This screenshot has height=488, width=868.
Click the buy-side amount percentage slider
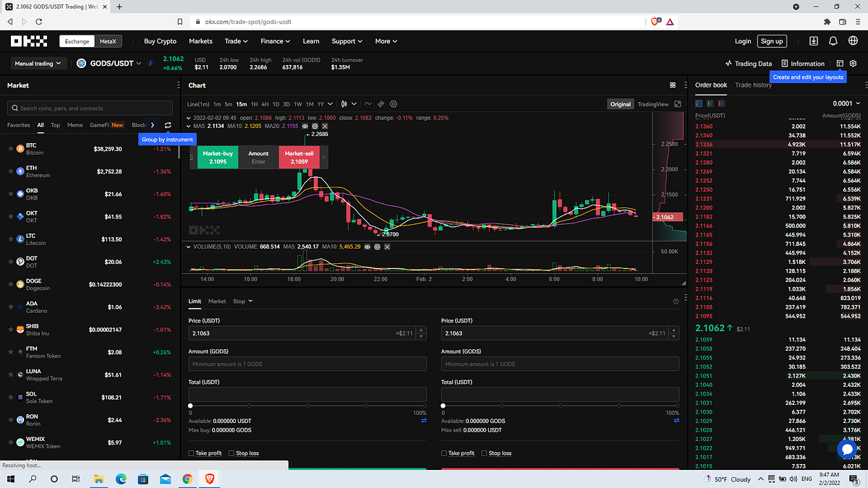pos(307,406)
